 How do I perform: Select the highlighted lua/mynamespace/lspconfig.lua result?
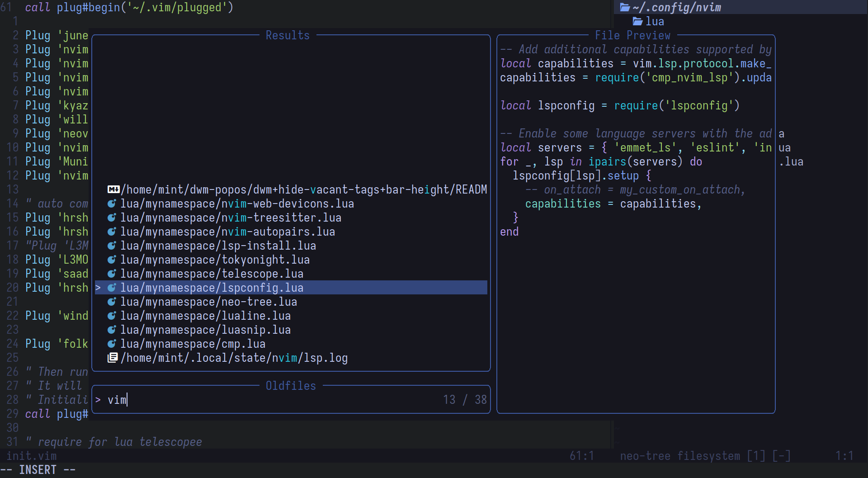pyautogui.click(x=291, y=288)
